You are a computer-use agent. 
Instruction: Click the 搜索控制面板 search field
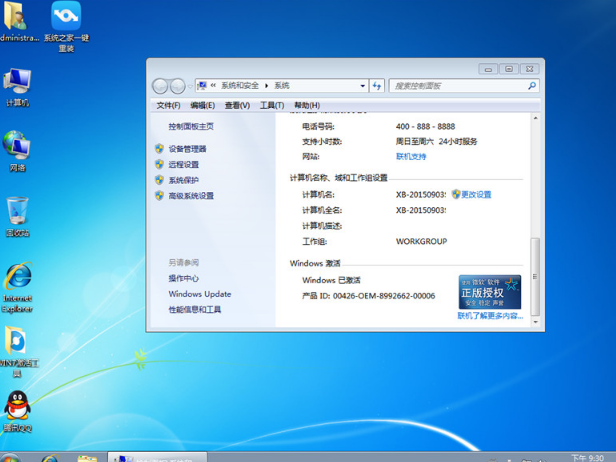pos(455,86)
